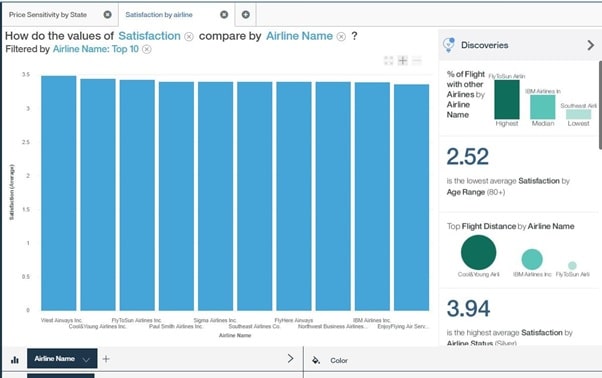Click the Airline Name: Top 10 filter link
This screenshot has height=378, width=602.
pyautogui.click(x=96, y=49)
